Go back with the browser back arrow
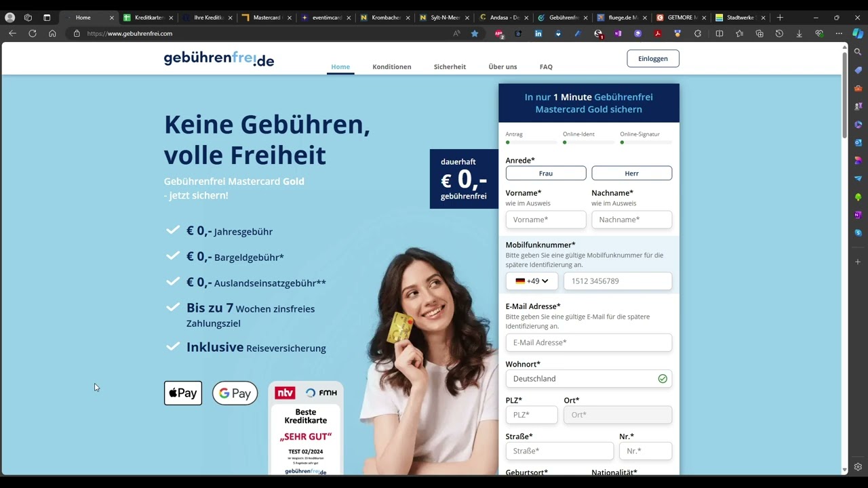The image size is (868, 488). pyautogui.click(x=12, y=33)
